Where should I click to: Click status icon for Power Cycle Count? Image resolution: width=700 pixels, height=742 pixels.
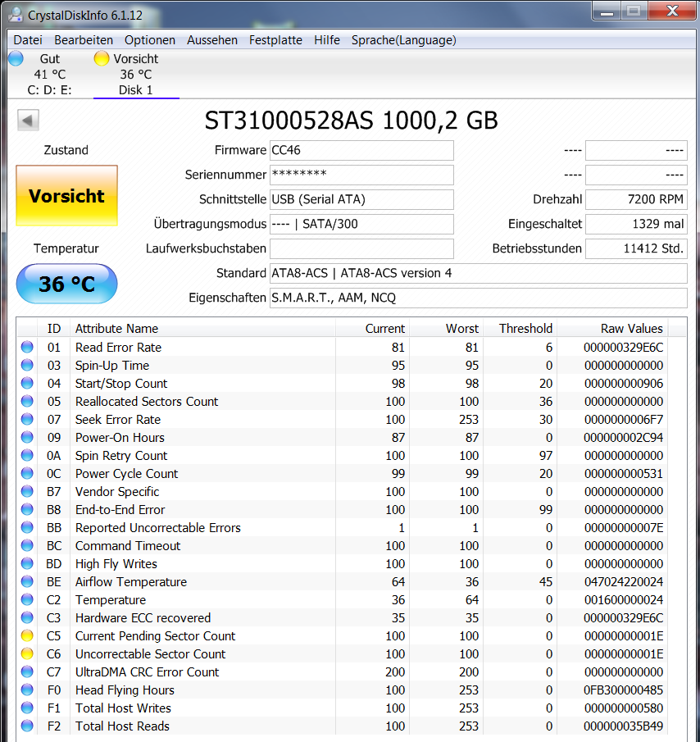(x=27, y=473)
